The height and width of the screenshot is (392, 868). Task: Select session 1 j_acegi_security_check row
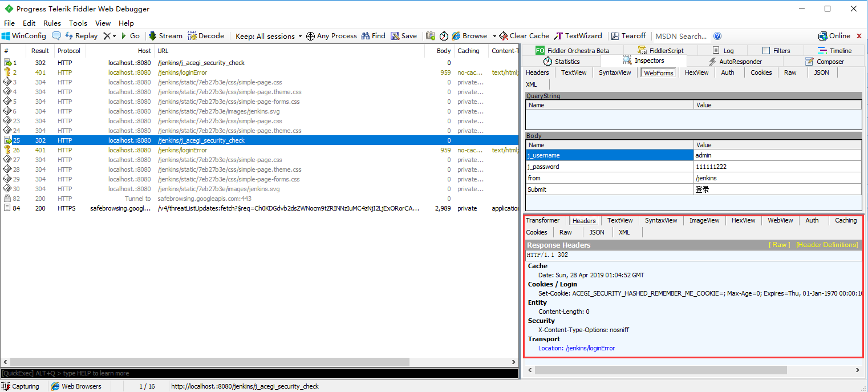tap(259, 63)
